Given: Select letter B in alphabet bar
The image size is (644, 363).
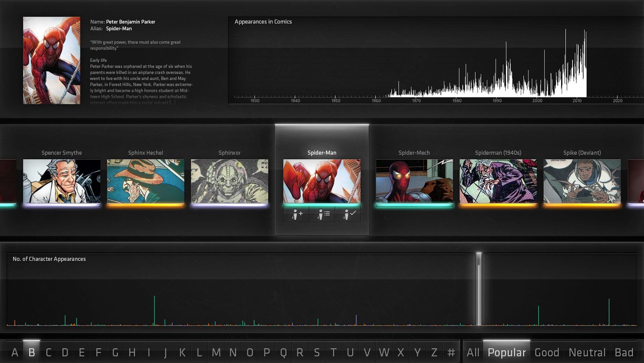Looking at the screenshot, I should pyautogui.click(x=31, y=352).
